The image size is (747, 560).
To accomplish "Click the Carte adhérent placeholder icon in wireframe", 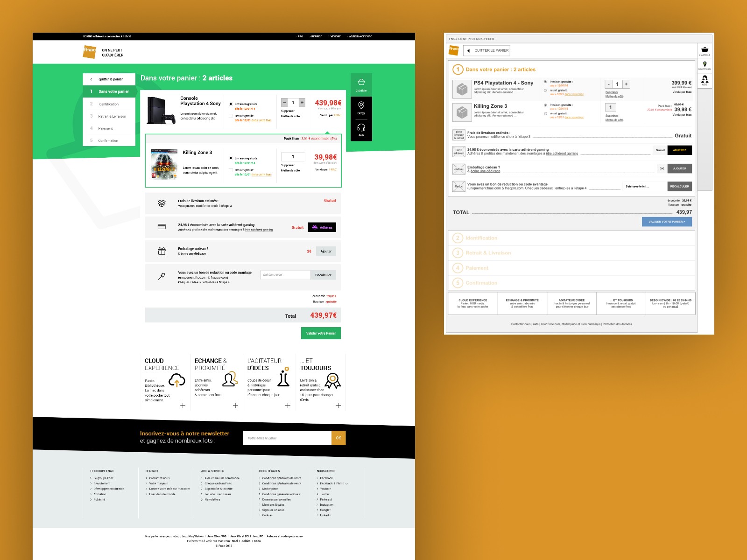I will click(459, 152).
